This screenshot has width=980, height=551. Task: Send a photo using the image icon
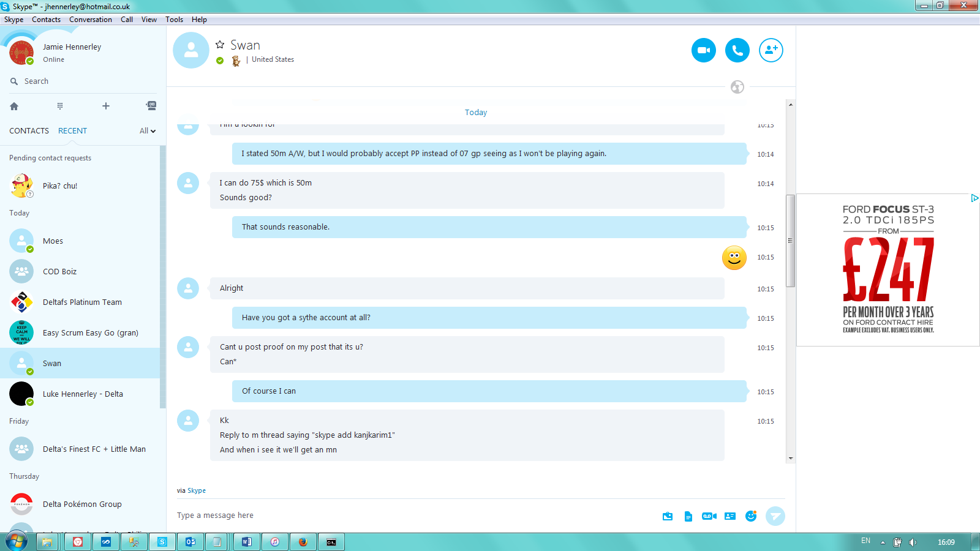tap(668, 516)
